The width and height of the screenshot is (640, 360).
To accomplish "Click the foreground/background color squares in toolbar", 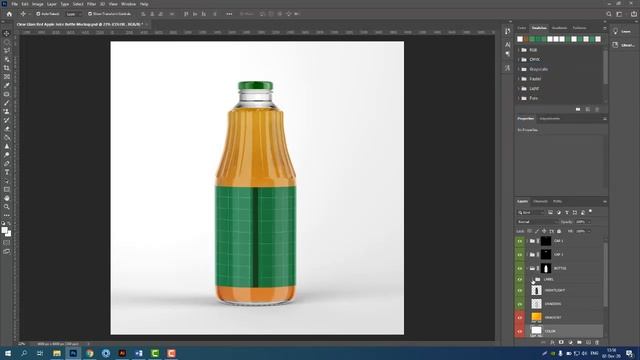I will pyautogui.click(x=6, y=231).
